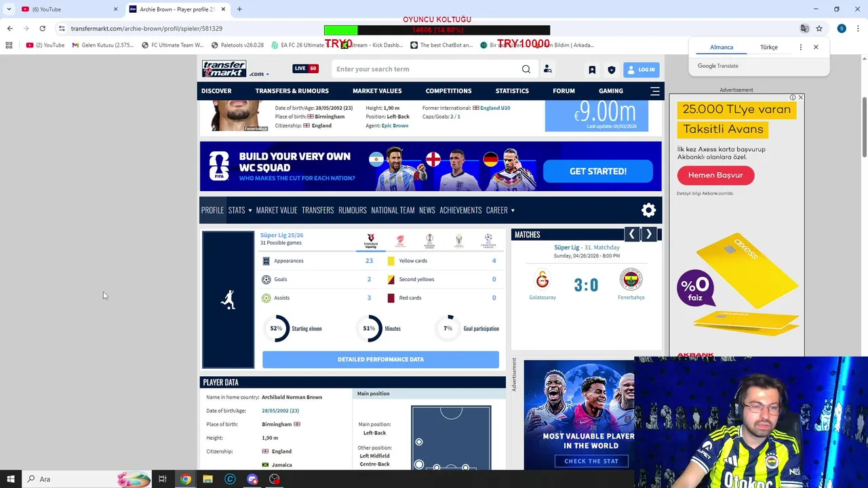Screen dimensions: 868x488
Task: Select Türkçe in Google Translate popup
Action: point(769,47)
